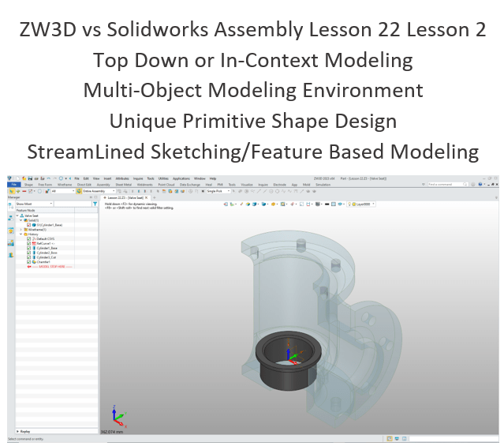Viewport: 504px width, 446px height.
Task: Open the Inquire menu
Action: 138,179
